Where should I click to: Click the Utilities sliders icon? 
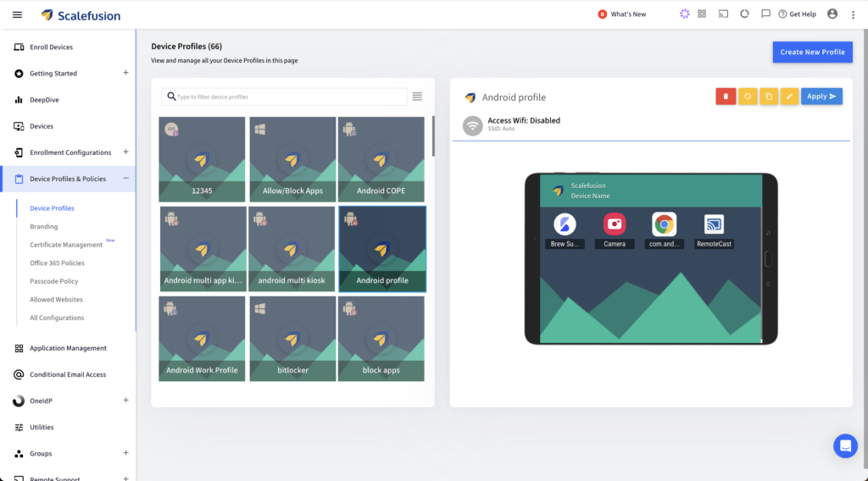pyautogui.click(x=19, y=428)
